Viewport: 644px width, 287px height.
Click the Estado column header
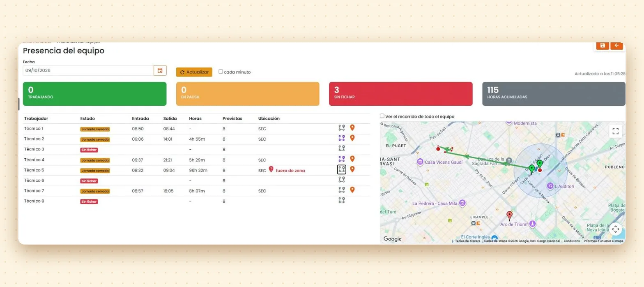click(87, 118)
